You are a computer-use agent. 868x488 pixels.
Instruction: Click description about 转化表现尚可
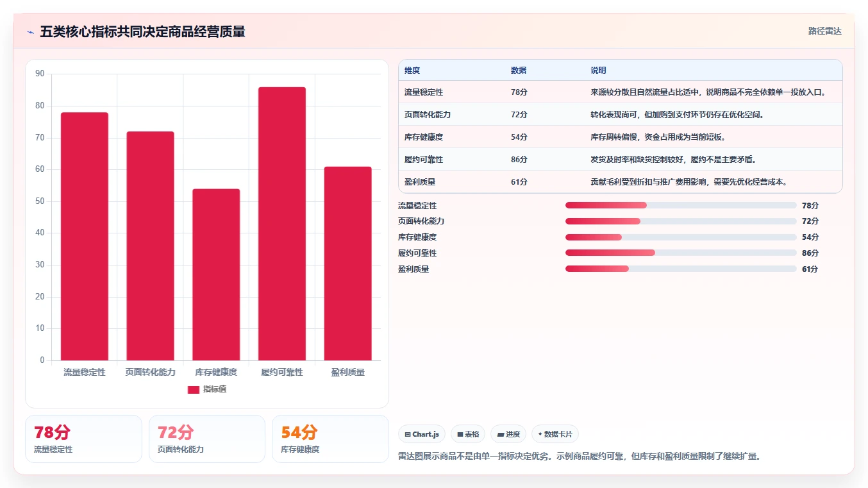tap(678, 115)
